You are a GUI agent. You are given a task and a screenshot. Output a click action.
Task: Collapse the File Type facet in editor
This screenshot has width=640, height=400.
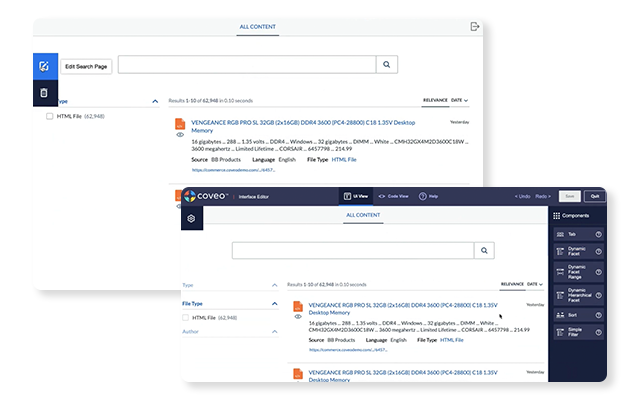(274, 303)
